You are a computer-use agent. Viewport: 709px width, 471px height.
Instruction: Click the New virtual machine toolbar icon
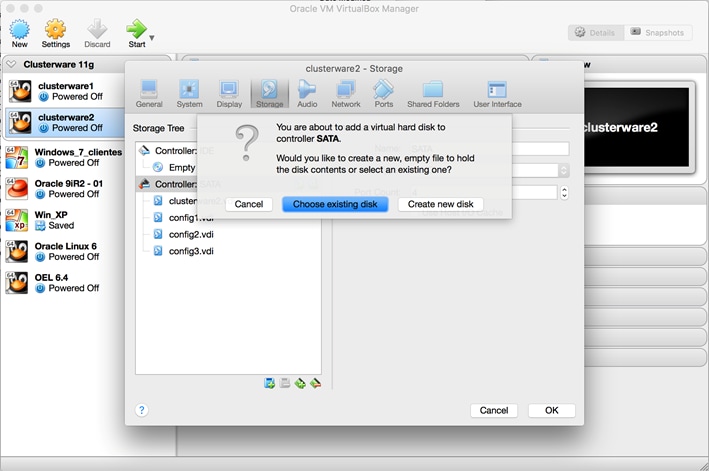(19, 33)
